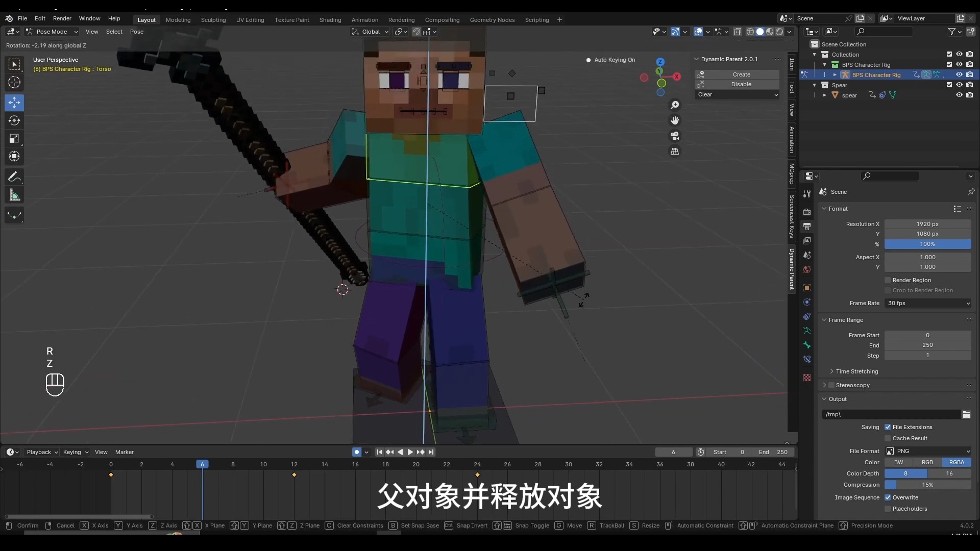The height and width of the screenshot is (551, 980).
Task: Click the zoom magnifier viewport gizmo
Action: 675,105
